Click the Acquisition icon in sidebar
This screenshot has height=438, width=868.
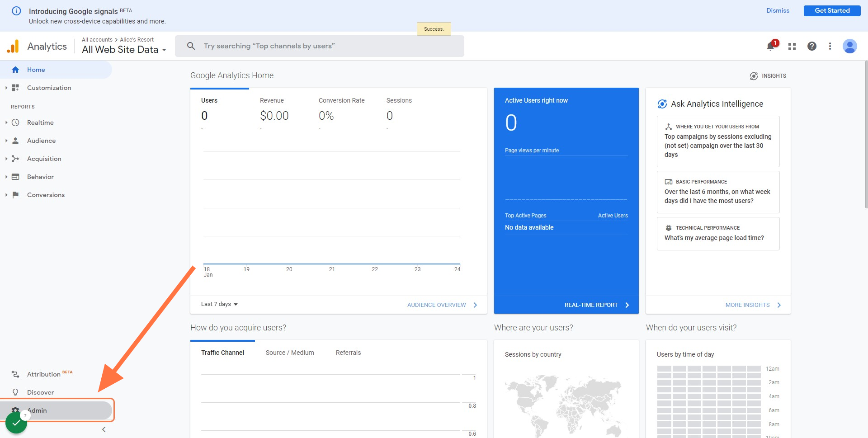pos(15,159)
